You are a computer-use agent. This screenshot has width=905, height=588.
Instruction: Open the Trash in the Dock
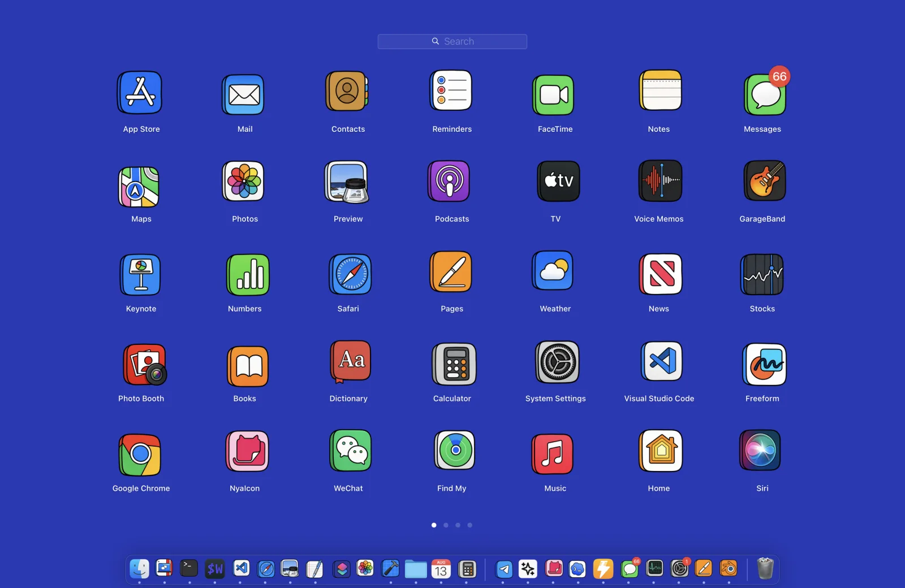[765, 568]
